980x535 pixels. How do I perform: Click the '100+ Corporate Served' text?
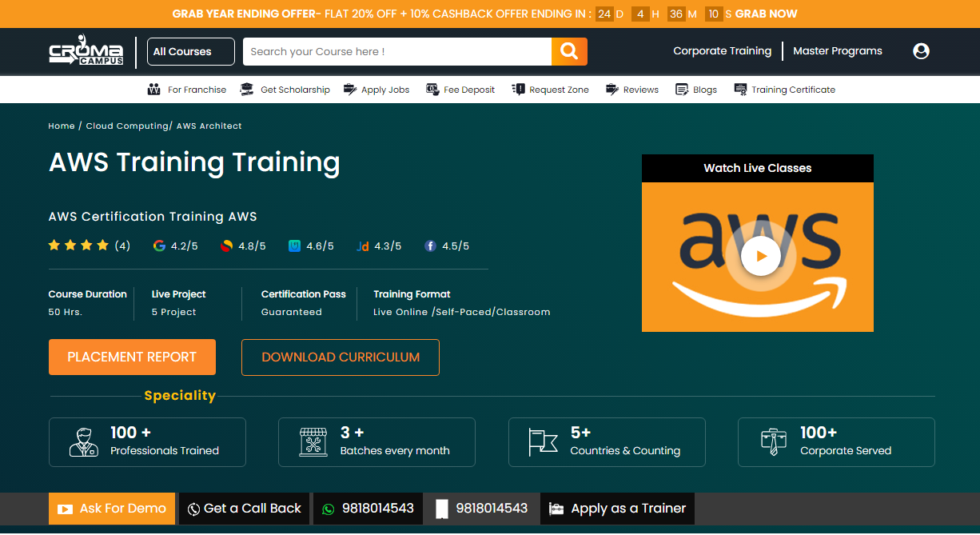846,441
